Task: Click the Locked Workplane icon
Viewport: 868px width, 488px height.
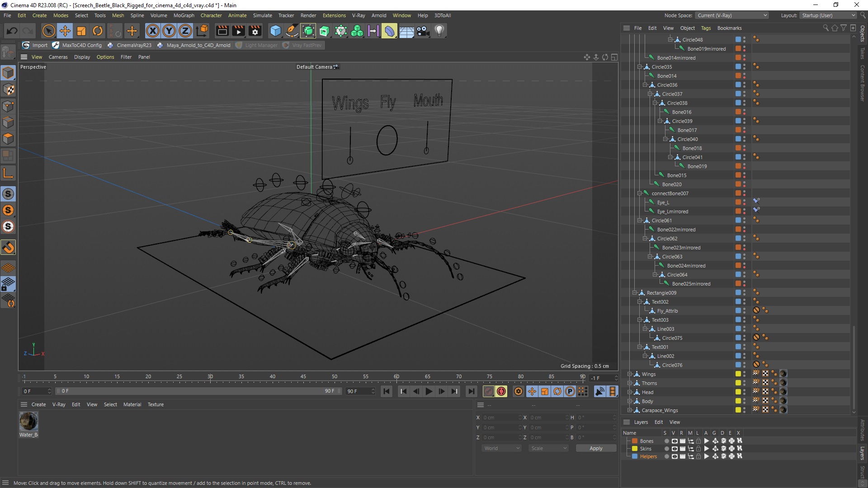Action: [x=8, y=284]
